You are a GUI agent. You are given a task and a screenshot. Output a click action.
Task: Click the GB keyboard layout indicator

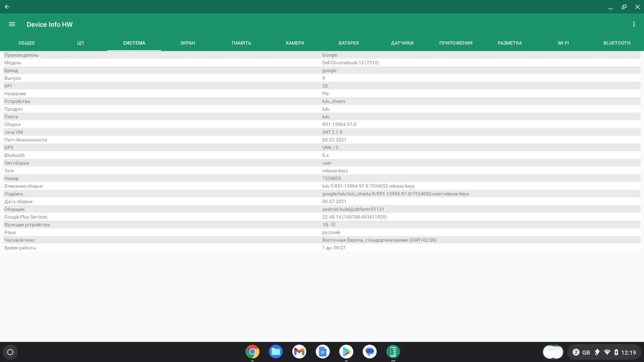586,352
